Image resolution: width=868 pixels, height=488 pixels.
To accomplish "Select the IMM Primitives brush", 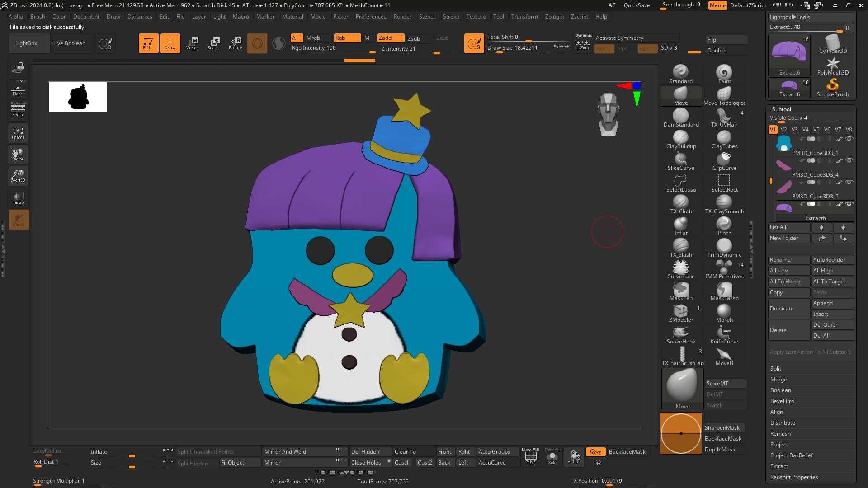I will coord(724,270).
